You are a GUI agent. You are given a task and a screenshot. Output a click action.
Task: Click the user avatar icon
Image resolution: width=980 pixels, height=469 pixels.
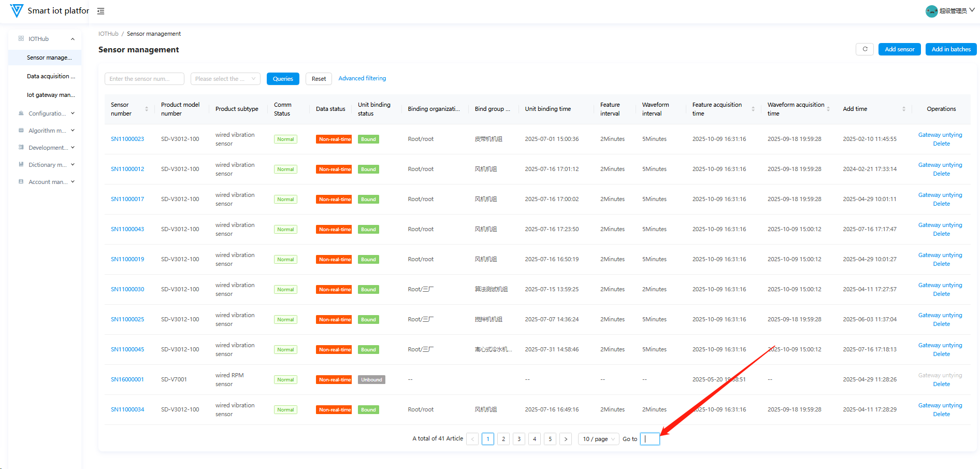pyautogui.click(x=931, y=11)
